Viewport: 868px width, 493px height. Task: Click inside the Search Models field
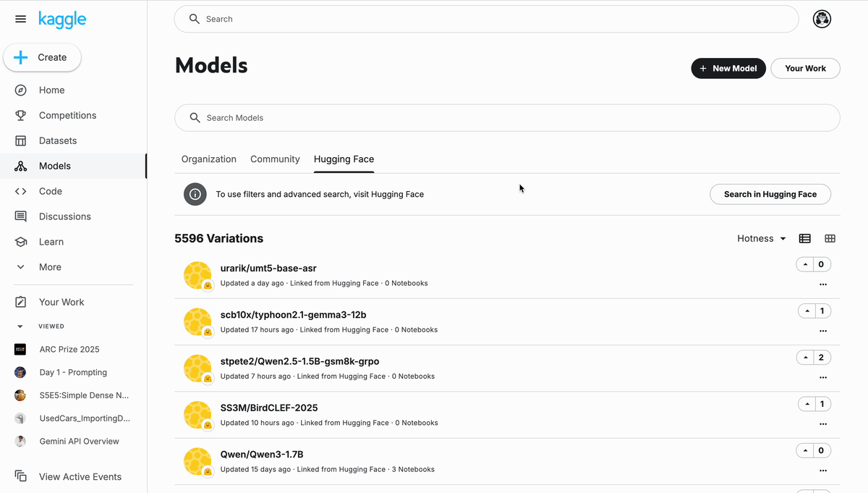(506, 117)
